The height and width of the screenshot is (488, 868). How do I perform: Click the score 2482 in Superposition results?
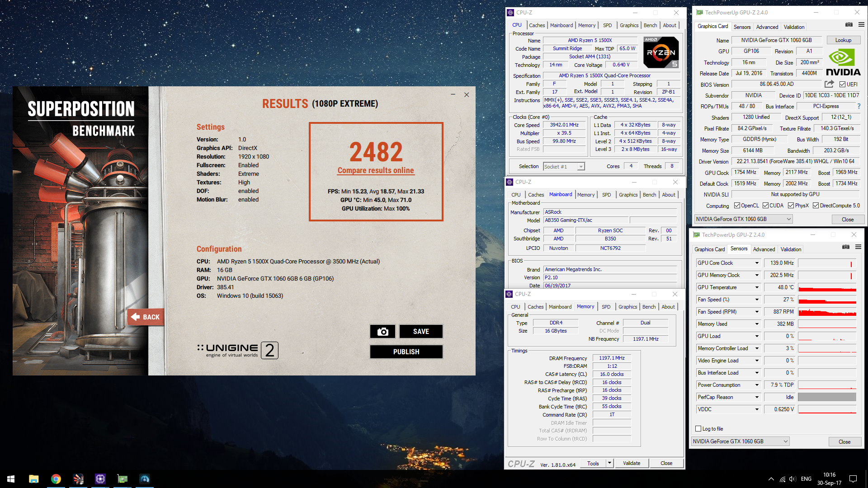376,151
